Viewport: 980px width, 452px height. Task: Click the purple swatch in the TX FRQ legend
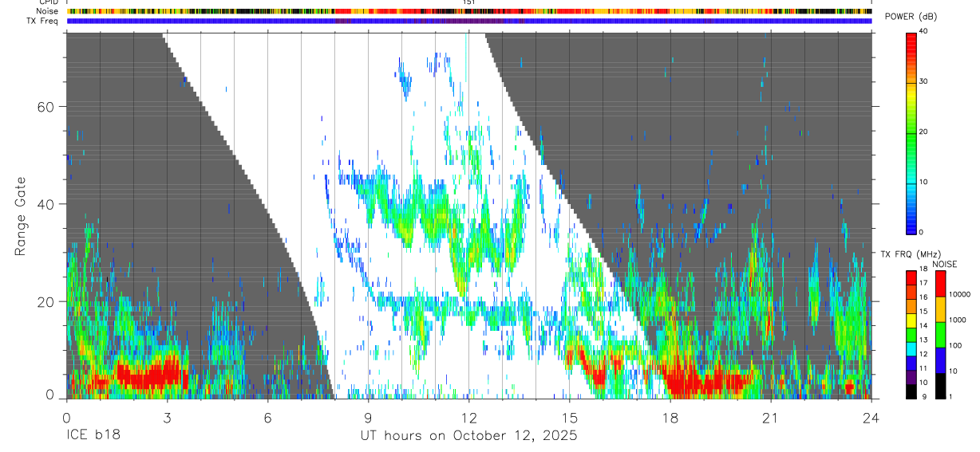coord(911,376)
